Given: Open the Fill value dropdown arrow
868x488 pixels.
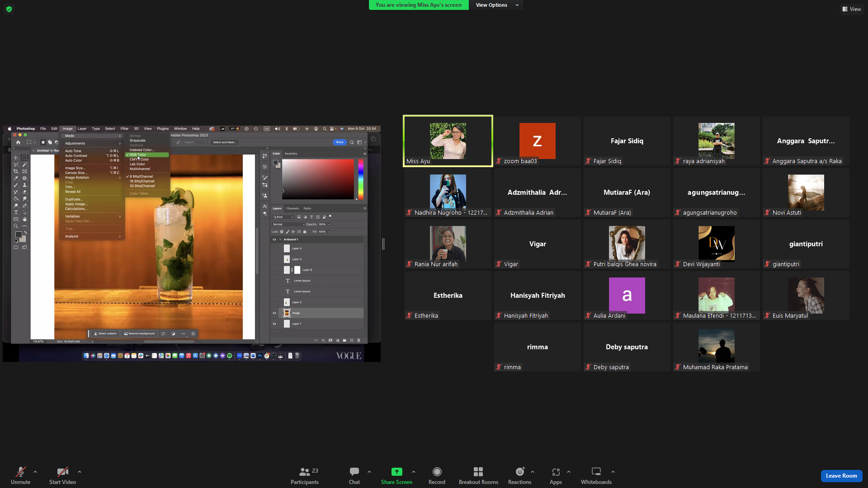Looking at the screenshot, I should (x=329, y=232).
